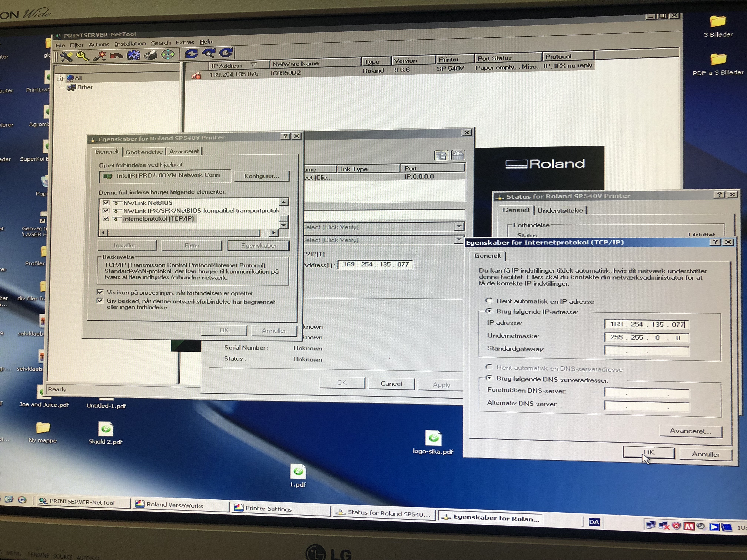Click the second toolbar icon in Printer Settings window
This screenshot has height=560, width=747.
tap(458, 155)
